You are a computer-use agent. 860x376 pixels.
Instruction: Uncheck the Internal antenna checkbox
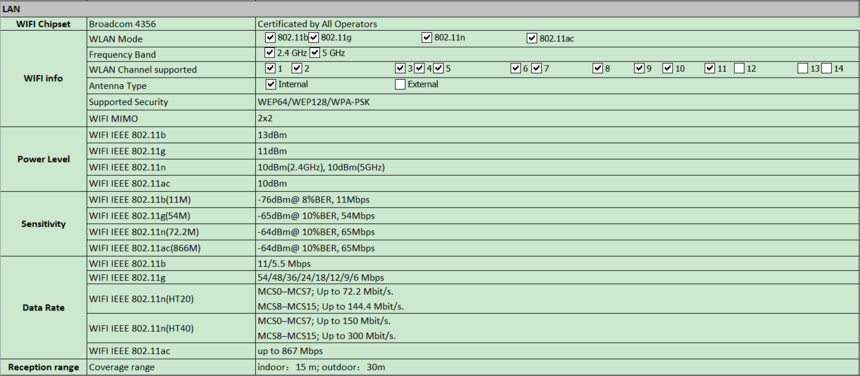pos(270,84)
